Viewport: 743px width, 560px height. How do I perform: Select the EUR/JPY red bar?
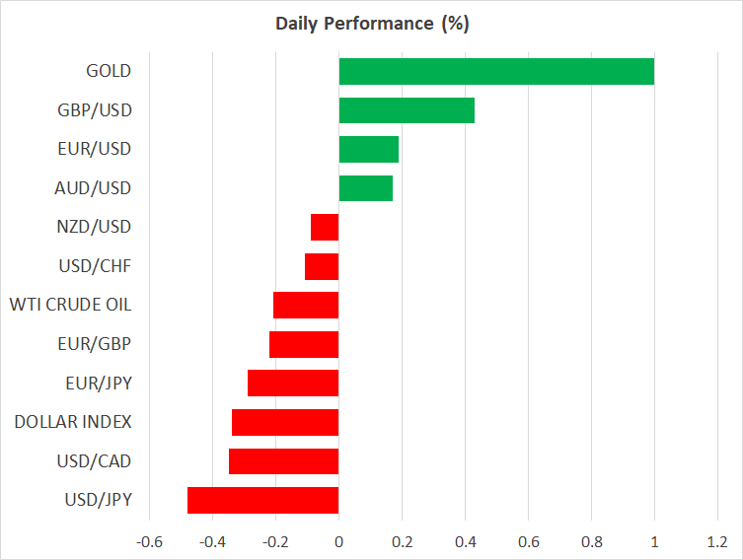[x=293, y=384]
